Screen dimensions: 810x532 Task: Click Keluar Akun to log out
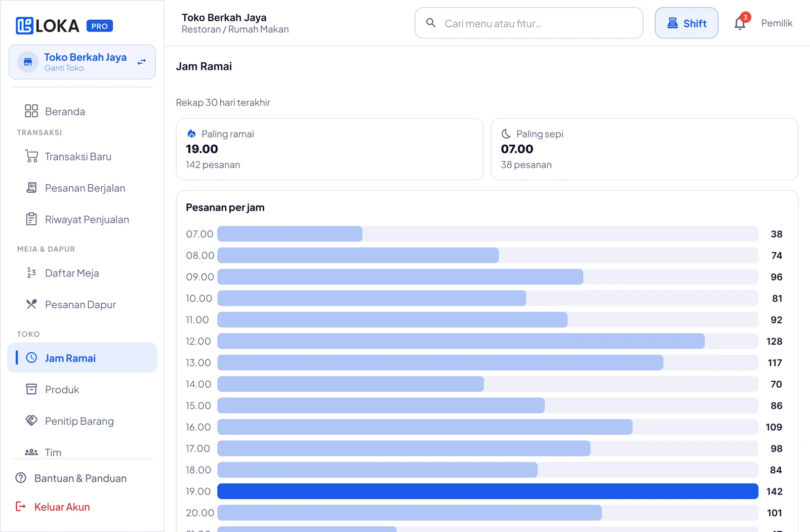point(62,507)
